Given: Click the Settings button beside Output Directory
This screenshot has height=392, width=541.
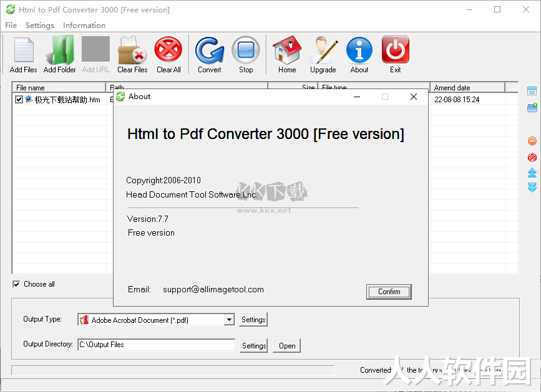Looking at the screenshot, I should (x=253, y=345).
